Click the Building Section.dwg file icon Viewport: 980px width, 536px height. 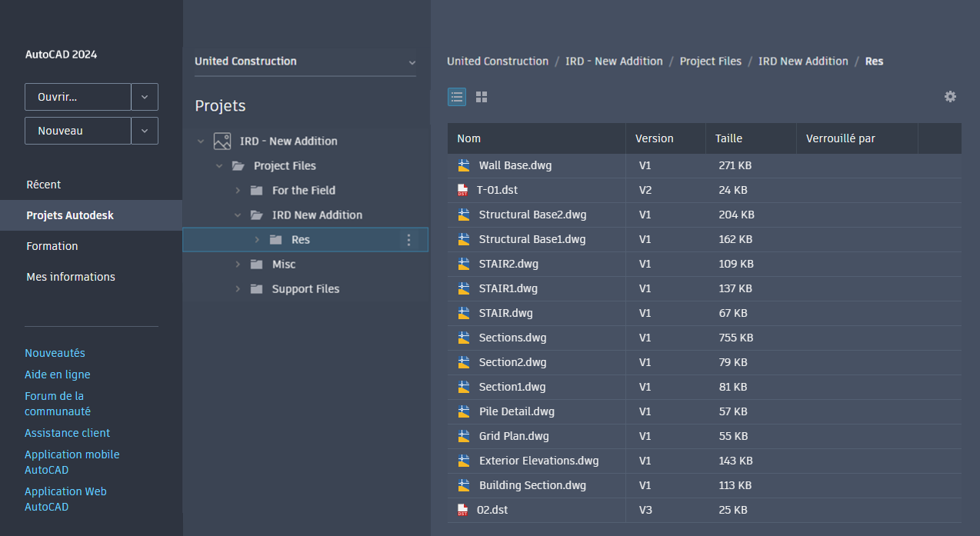(463, 485)
